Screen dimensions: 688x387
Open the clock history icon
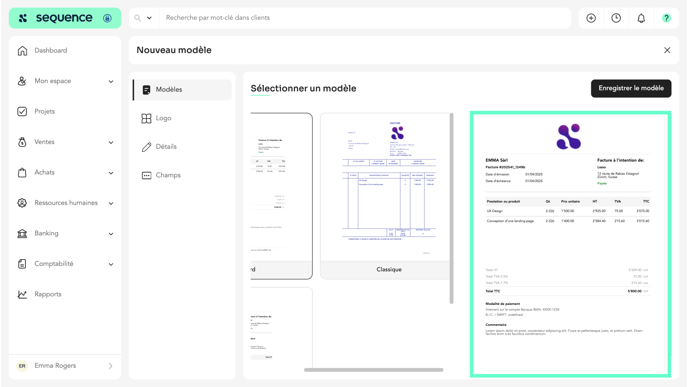616,18
